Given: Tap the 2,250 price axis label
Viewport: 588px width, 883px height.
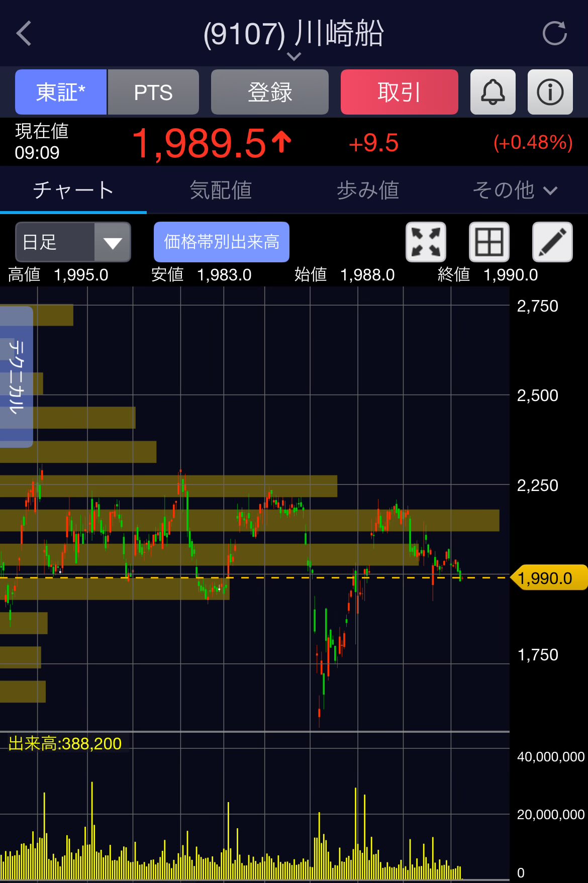Looking at the screenshot, I should 538,485.
